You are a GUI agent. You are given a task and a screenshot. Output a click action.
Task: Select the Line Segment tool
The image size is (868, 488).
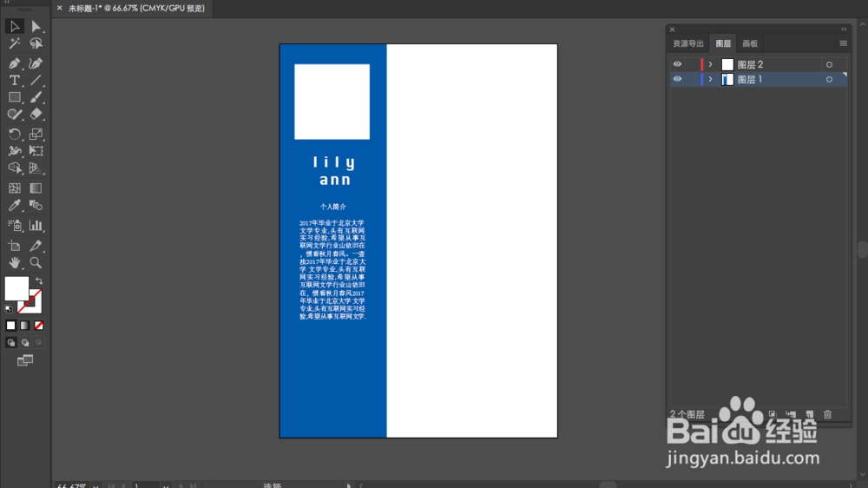coord(36,80)
